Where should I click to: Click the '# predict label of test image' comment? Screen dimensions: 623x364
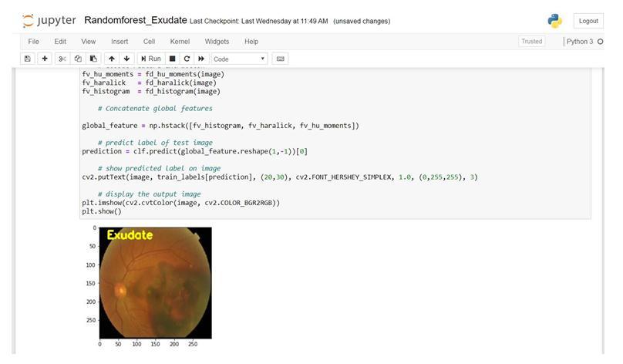pos(155,143)
